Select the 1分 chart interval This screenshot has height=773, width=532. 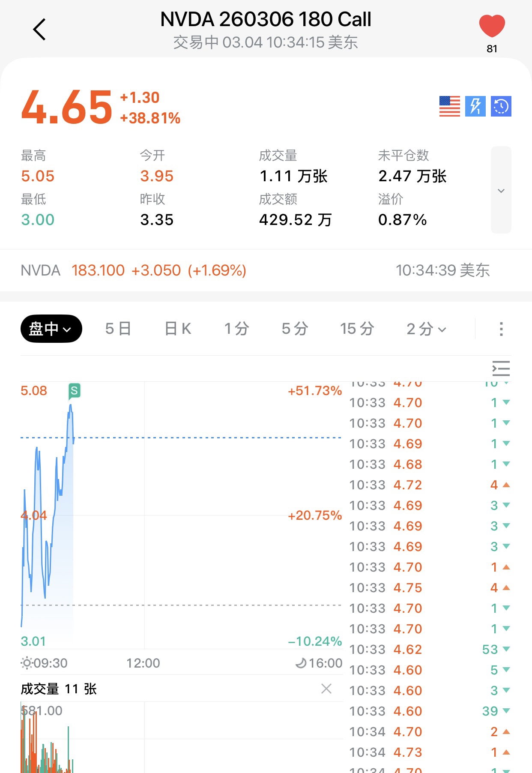coord(236,329)
